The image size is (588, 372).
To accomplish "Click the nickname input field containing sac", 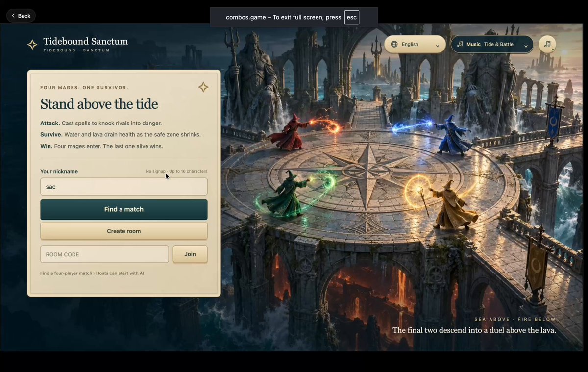I will (124, 187).
